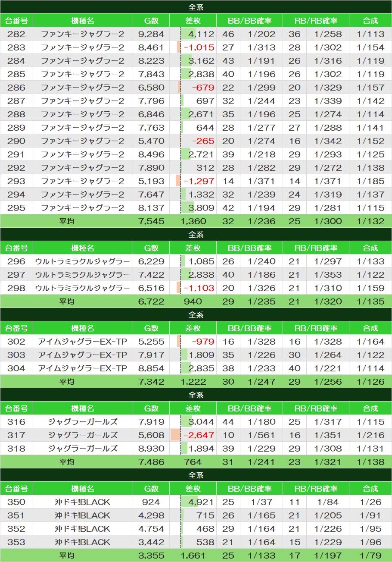
Task: Select the 差枚 value -1,103
Action: (199, 288)
